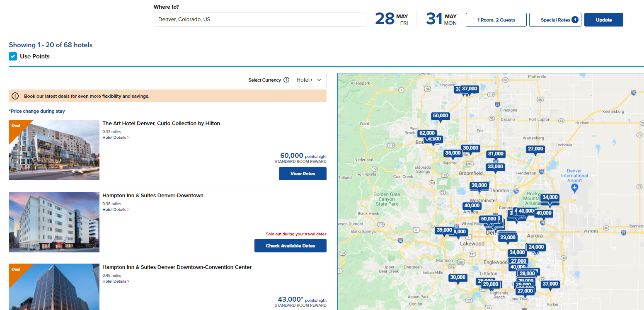Select the 37,000 marker near Parker
644x310 pixels.
[550, 284]
